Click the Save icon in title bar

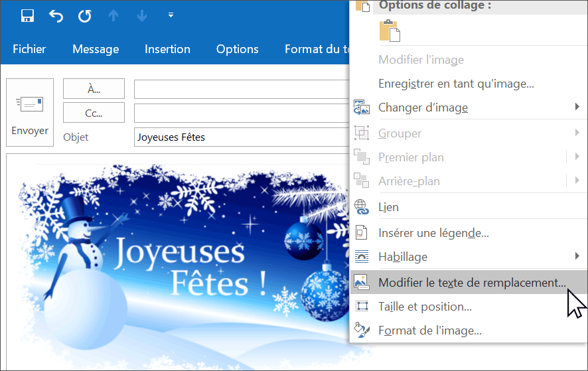pos(27,15)
